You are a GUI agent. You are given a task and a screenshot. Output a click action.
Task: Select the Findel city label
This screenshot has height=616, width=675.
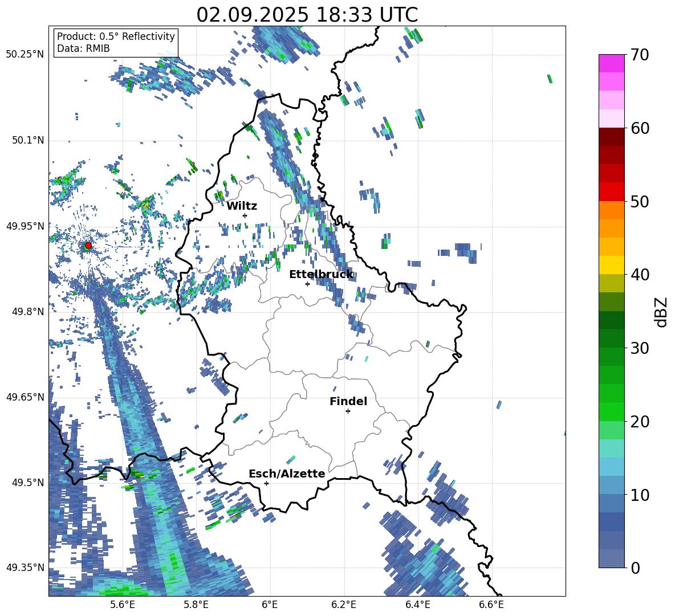tap(348, 401)
